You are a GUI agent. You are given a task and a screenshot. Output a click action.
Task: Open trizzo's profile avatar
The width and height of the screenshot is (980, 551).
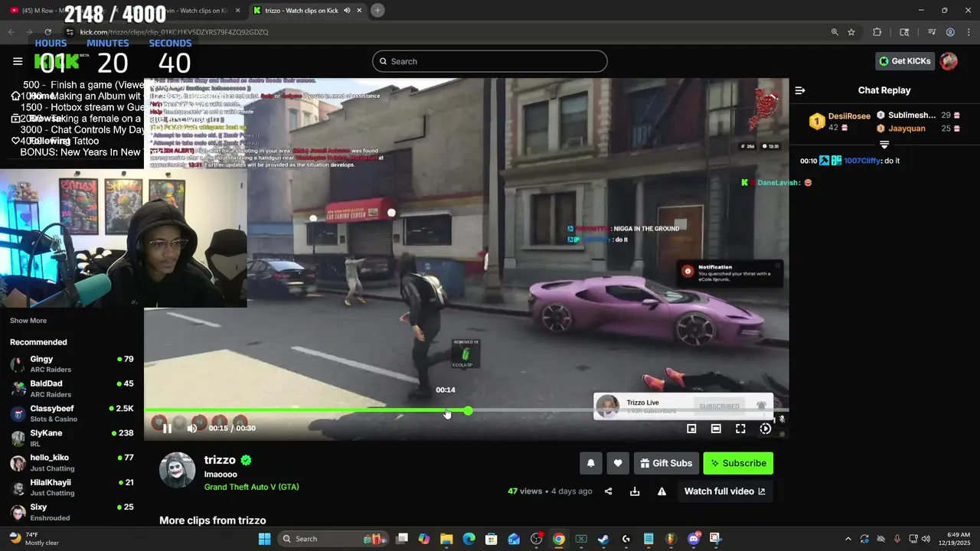click(178, 470)
